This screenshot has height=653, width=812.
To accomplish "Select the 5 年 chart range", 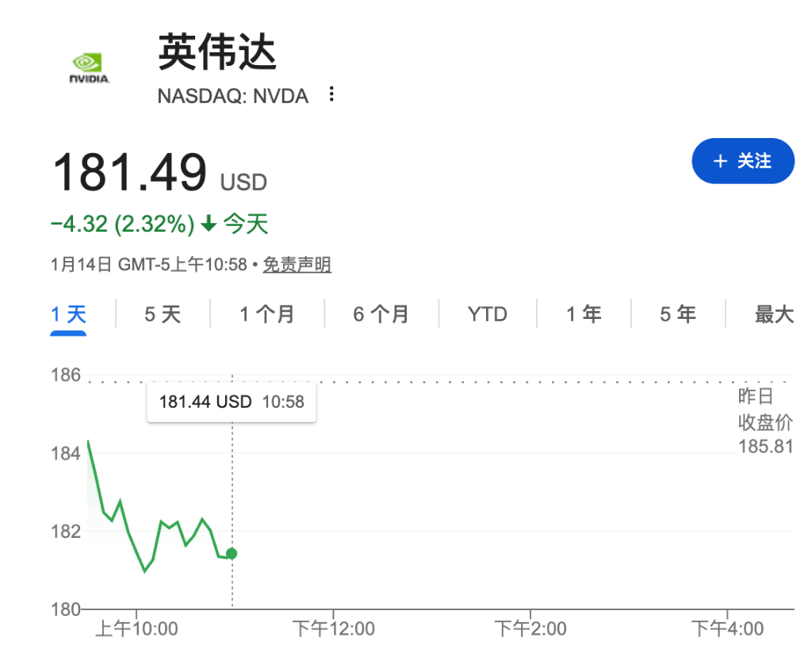I will point(677,314).
